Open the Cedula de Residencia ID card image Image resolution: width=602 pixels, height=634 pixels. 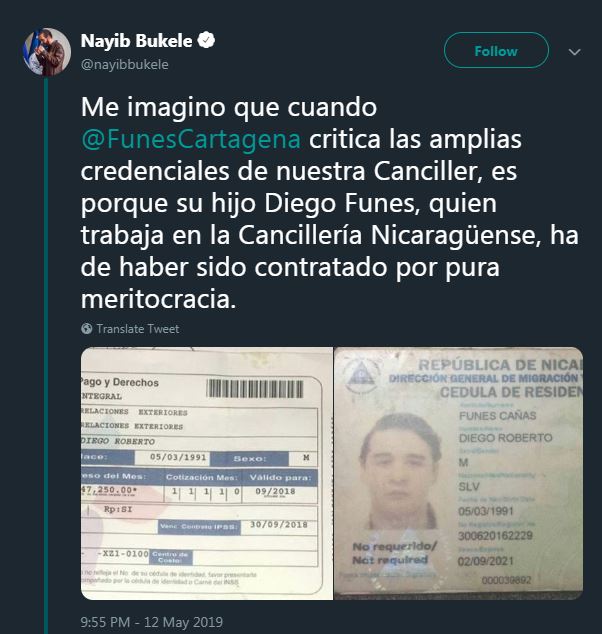pos(458,473)
